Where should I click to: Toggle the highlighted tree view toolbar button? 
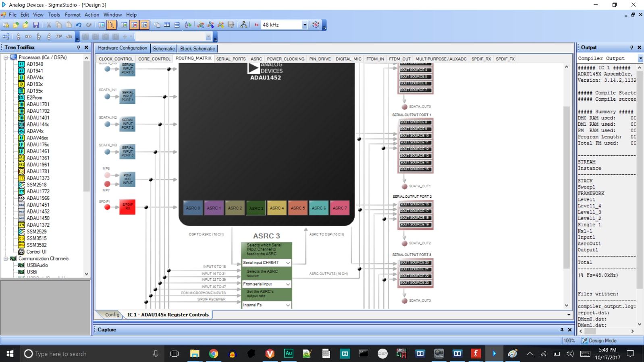[111, 25]
